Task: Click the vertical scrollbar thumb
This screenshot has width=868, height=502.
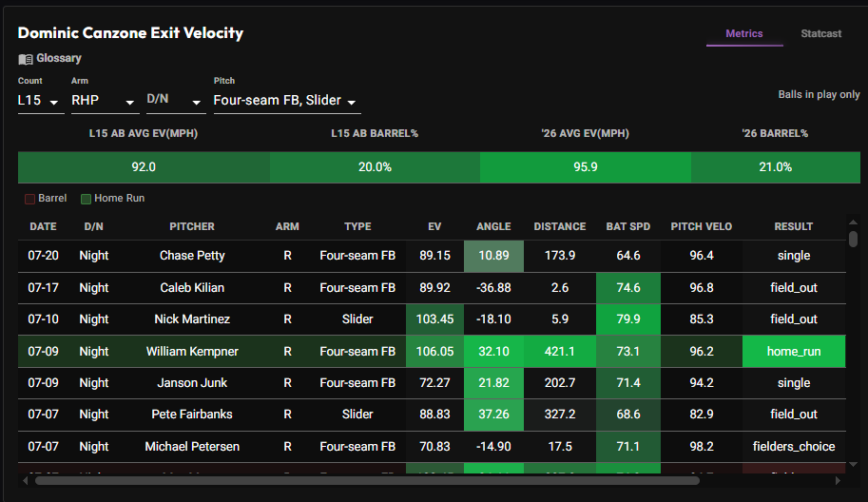Action: coord(853,239)
